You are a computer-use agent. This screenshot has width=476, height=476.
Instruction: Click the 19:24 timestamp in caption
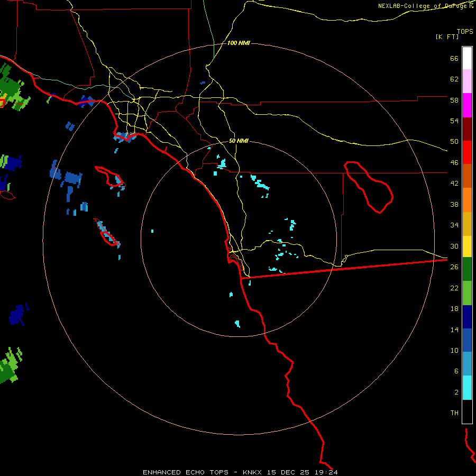(325, 472)
